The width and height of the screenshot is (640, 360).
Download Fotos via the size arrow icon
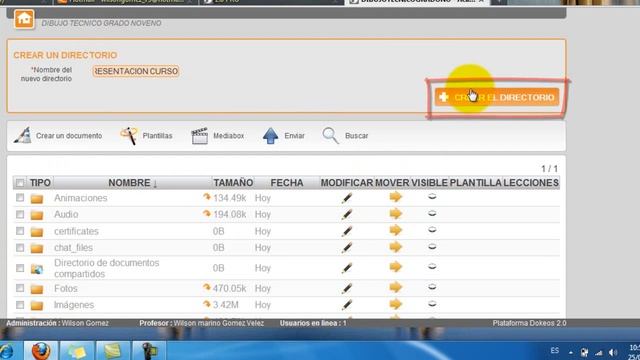[x=207, y=288]
